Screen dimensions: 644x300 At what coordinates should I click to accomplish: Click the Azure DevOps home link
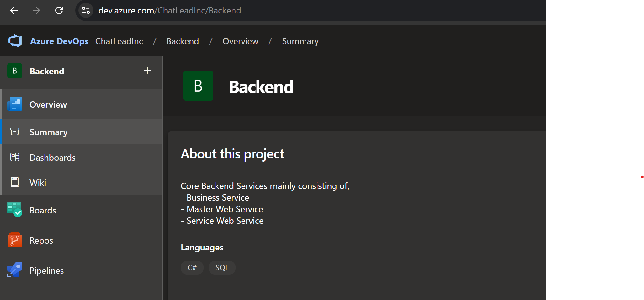click(x=59, y=41)
